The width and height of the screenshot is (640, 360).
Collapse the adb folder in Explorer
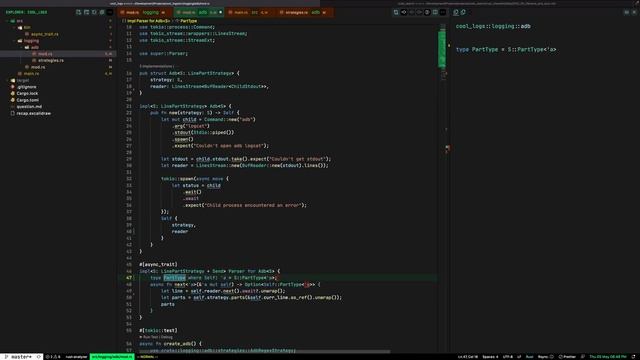point(35,47)
